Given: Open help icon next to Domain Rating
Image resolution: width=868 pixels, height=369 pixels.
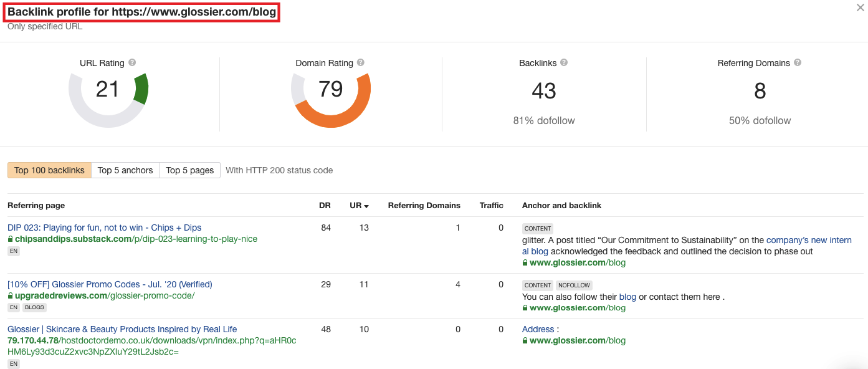Looking at the screenshot, I should [361, 63].
